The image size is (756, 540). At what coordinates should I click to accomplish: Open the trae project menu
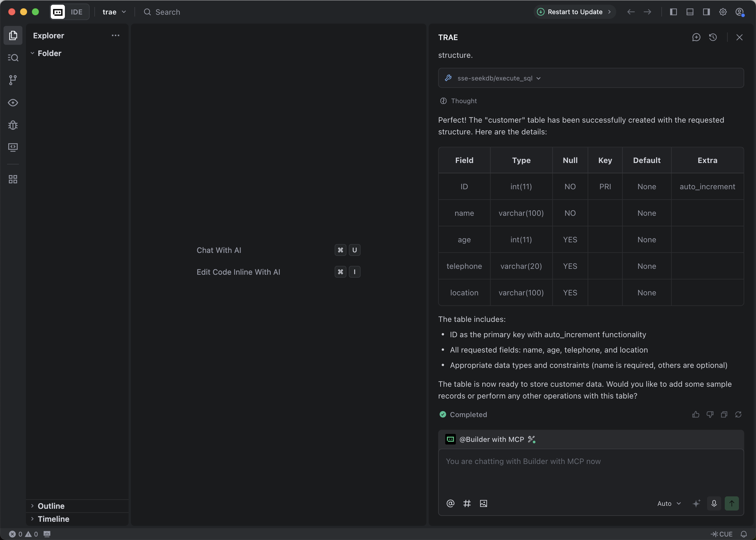coord(114,12)
